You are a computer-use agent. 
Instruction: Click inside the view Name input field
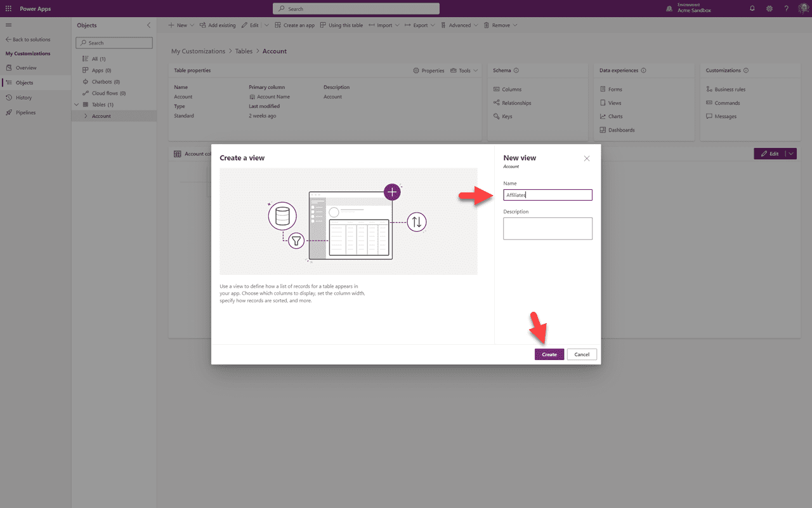pyautogui.click(x=547, y=194)
